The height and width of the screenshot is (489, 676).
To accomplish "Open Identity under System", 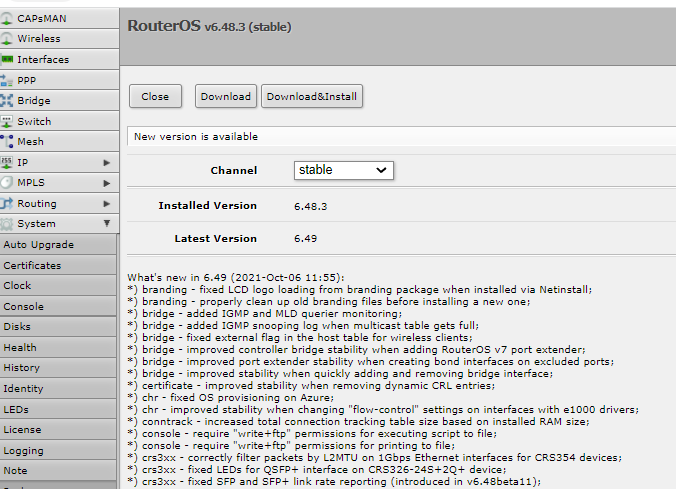I will pos(58,388).
